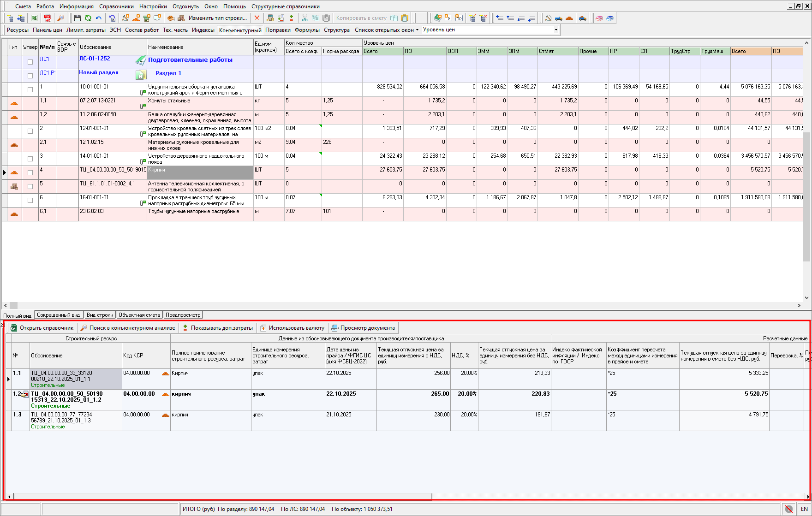
Task: Tick the approval checkbox for row 1
Action: pyautogui.click(x=30, y=89)
